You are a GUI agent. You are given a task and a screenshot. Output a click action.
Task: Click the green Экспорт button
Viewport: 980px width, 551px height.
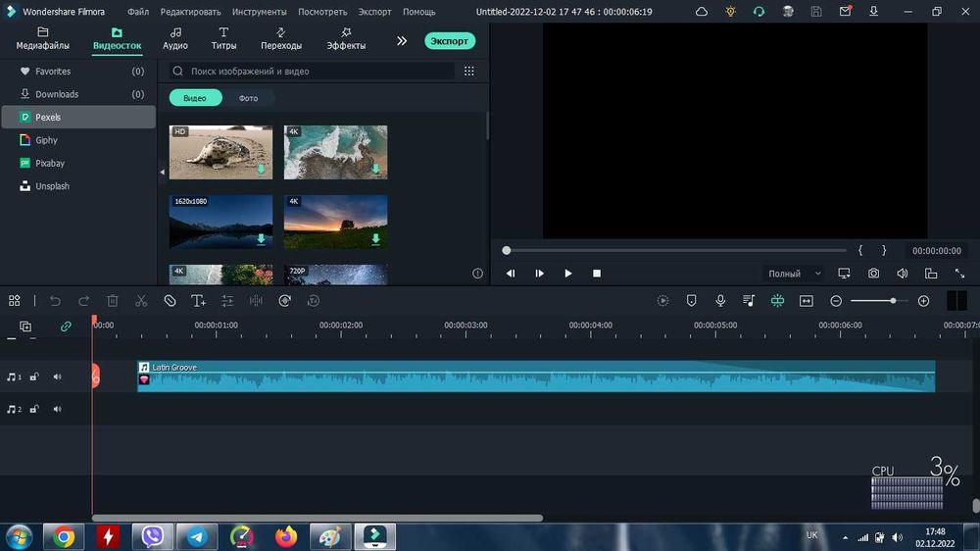click(450, 40)
